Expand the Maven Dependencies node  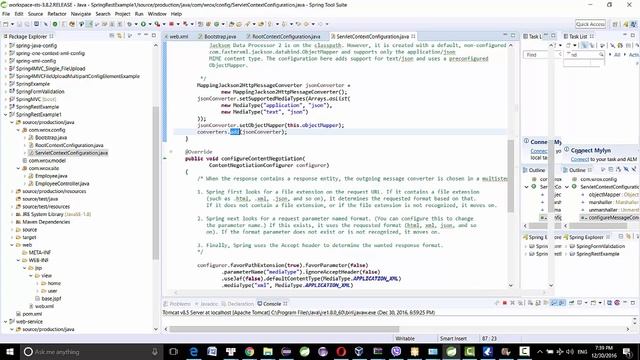point(12,222)
